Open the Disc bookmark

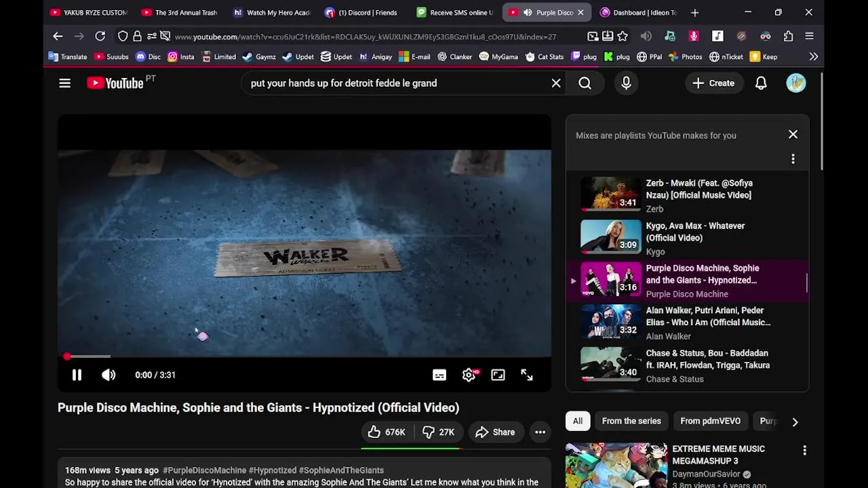pyautogui.click(x=148, y=57)
